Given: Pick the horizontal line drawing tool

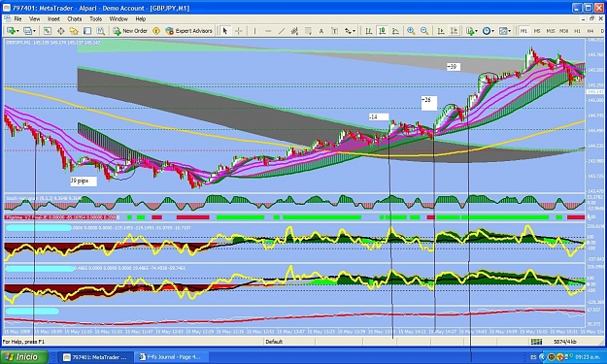Looking at the screenshot, I should [268, 31].
